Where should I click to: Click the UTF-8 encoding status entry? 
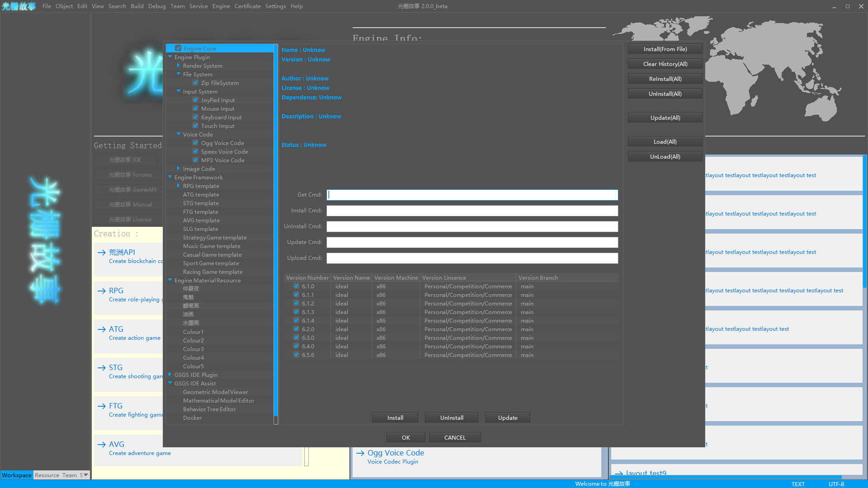pos(836,484)
